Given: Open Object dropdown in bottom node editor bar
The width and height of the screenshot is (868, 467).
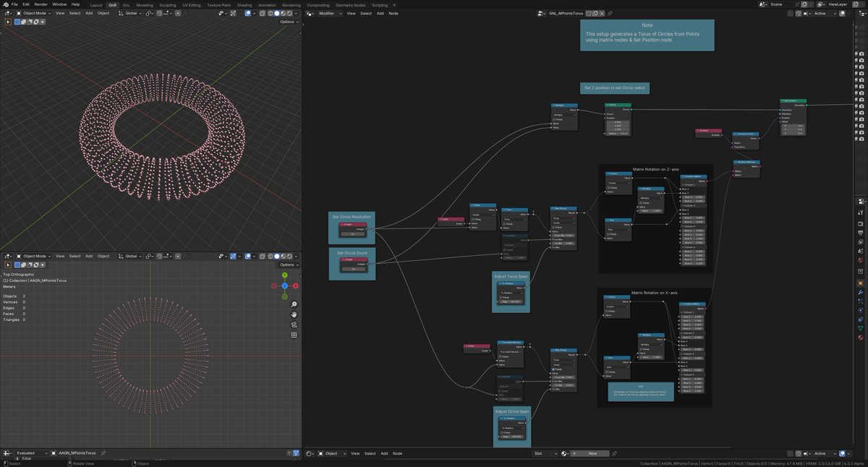Looking at the screenshot, I should 331,453.
